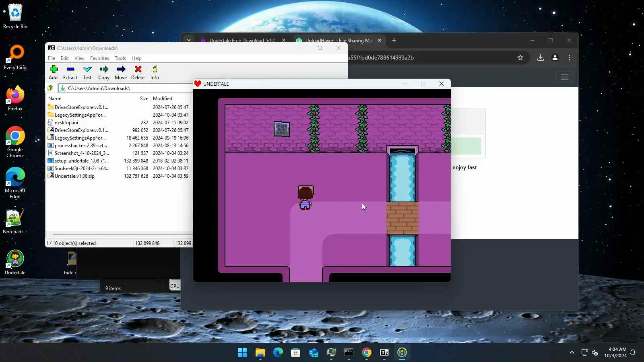Open the notification bell in system tray

point(633,353)
